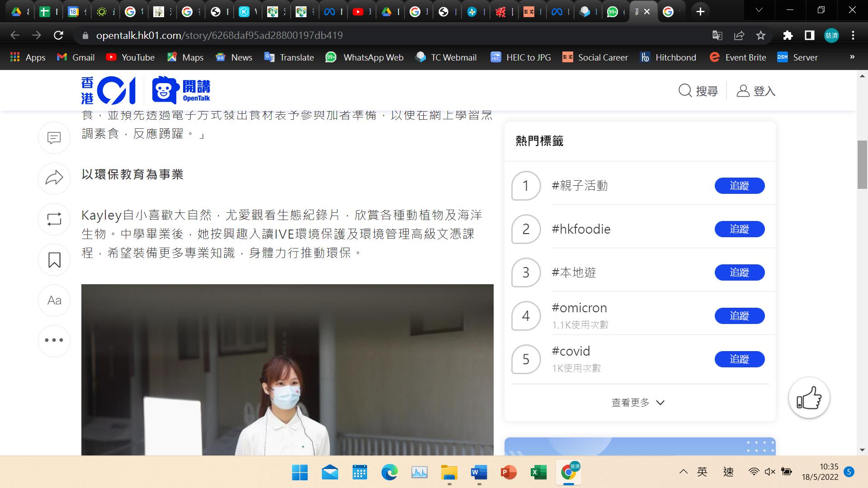The image size is (868, 488).
Task: Expand the bookmarks bar overflow chevron
Action: [x=852, y=57]
